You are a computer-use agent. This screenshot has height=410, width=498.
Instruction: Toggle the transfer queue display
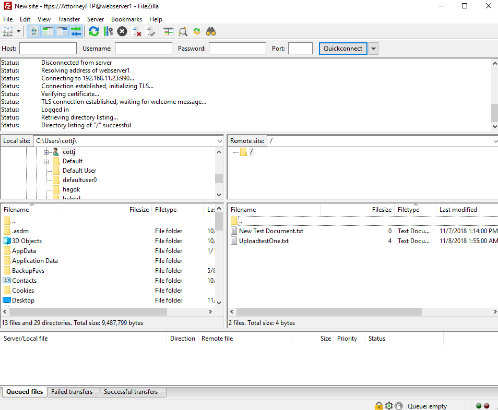click(76, 32)
